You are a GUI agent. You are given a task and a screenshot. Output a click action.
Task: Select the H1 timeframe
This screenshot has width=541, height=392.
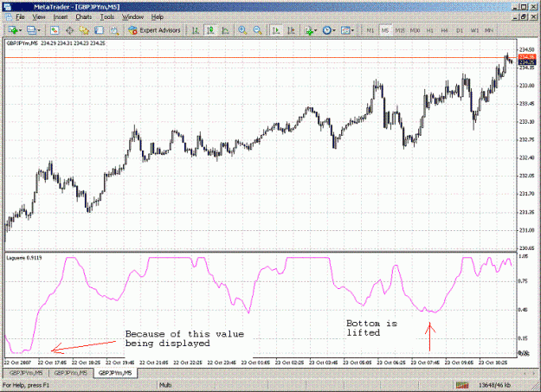pyautogui.click(x=430, y=30)
